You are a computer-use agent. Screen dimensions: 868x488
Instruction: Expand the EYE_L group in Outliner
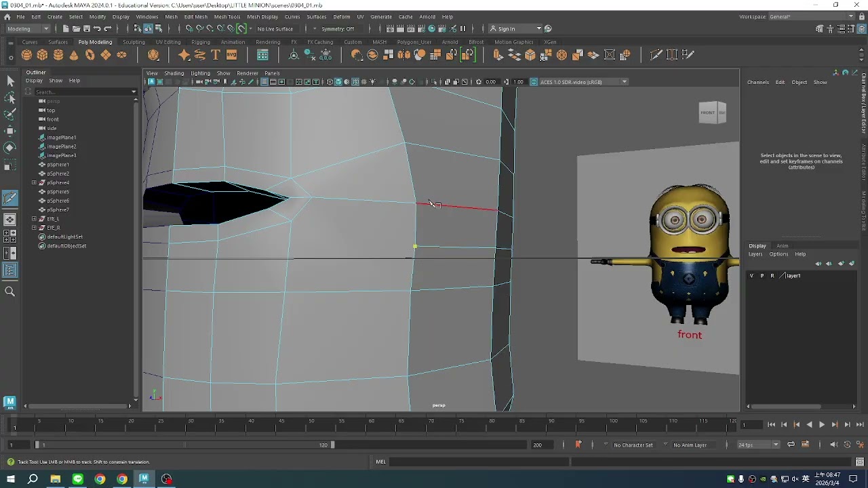[34, 219]
